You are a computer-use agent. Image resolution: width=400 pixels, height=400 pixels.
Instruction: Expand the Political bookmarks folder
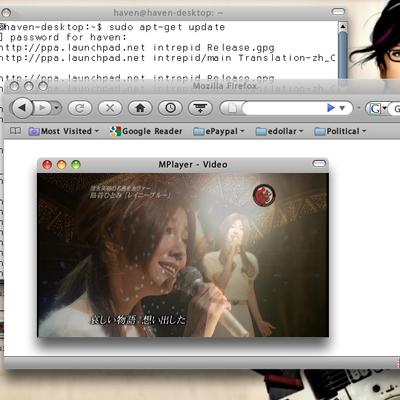click(x=340, y=131)
